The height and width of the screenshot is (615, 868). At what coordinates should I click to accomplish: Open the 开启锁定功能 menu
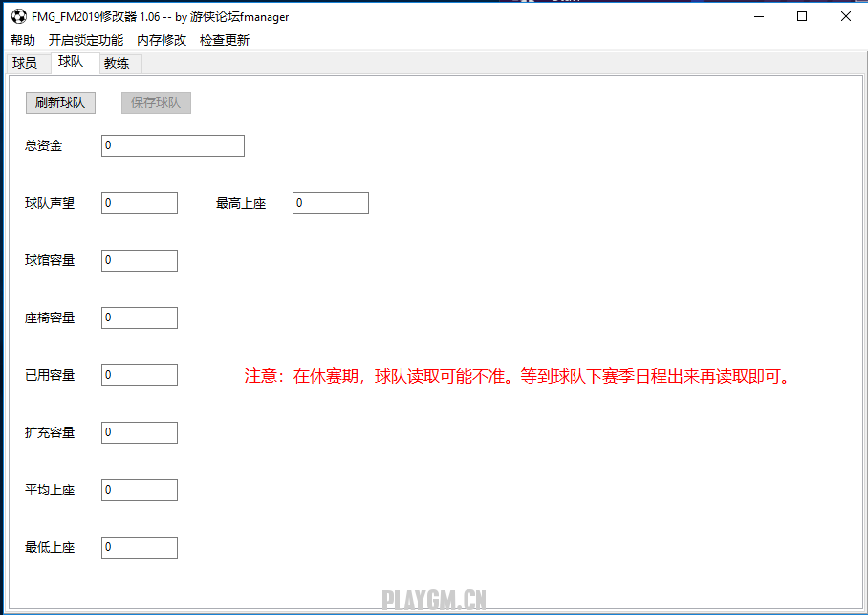coord(86,40)
